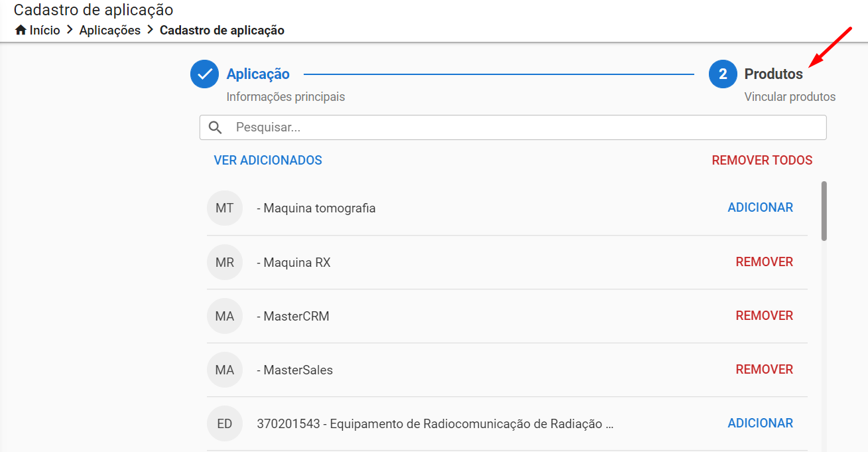
Task: Click the completed checkmark step icon for Aplicação
Action: (204, 74)
